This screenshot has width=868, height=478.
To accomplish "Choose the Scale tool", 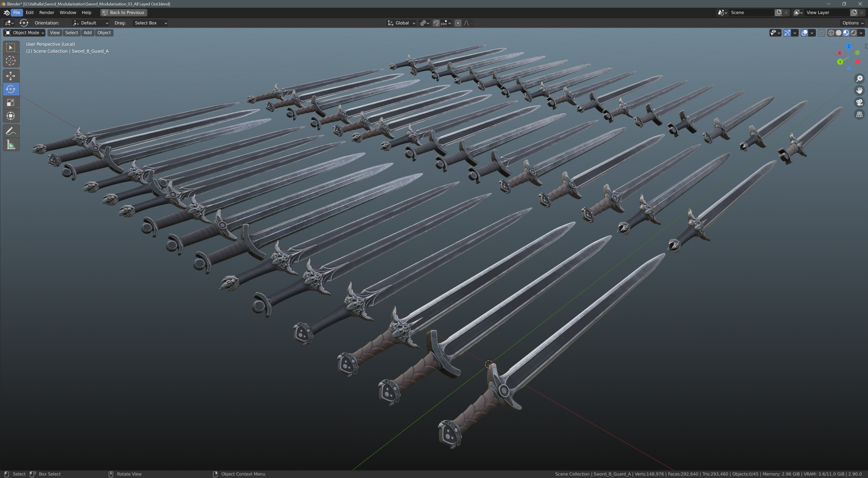I will (10, 103).
